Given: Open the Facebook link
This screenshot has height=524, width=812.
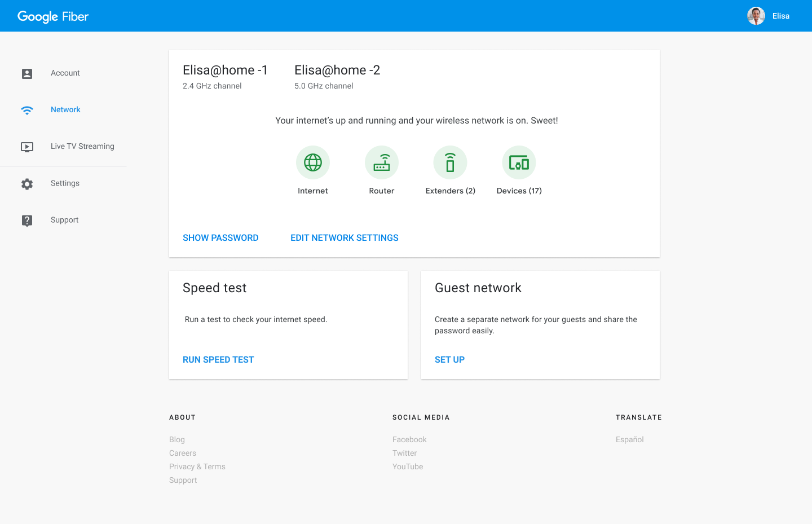Looking at the screenshot, I should click(409, 439).
